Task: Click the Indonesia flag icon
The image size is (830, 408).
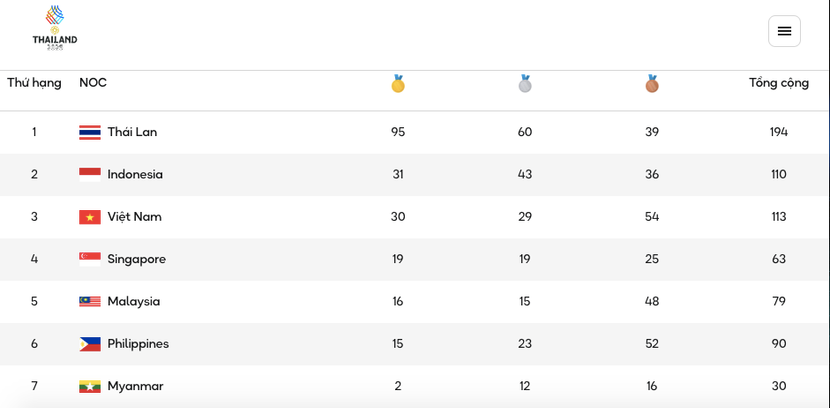Action: tap(90, 174)
